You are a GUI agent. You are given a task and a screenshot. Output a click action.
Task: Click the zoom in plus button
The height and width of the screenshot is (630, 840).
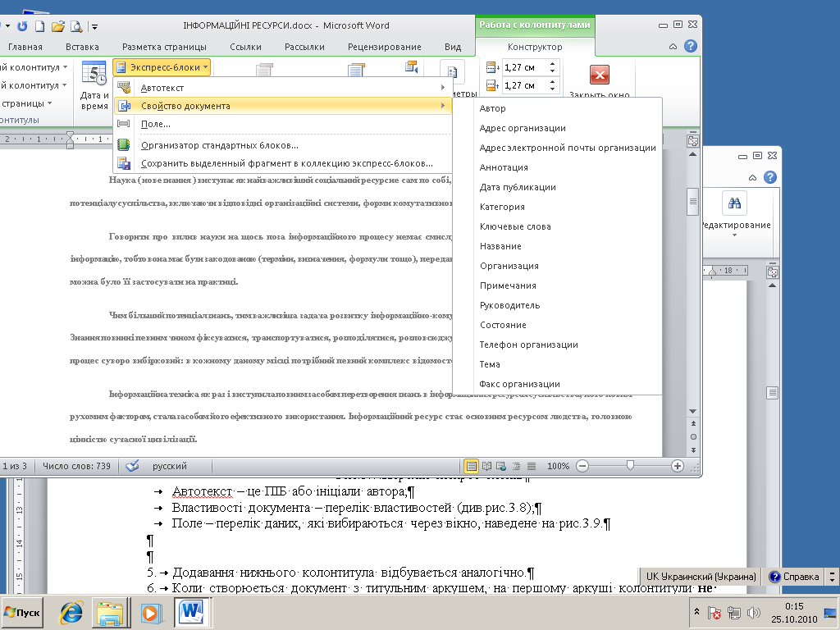[x=677, y=466]
